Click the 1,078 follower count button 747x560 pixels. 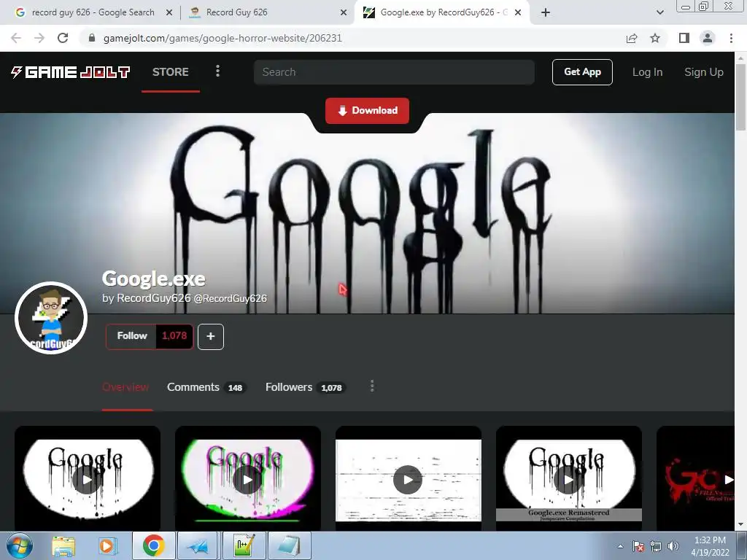tap(174, 336)
